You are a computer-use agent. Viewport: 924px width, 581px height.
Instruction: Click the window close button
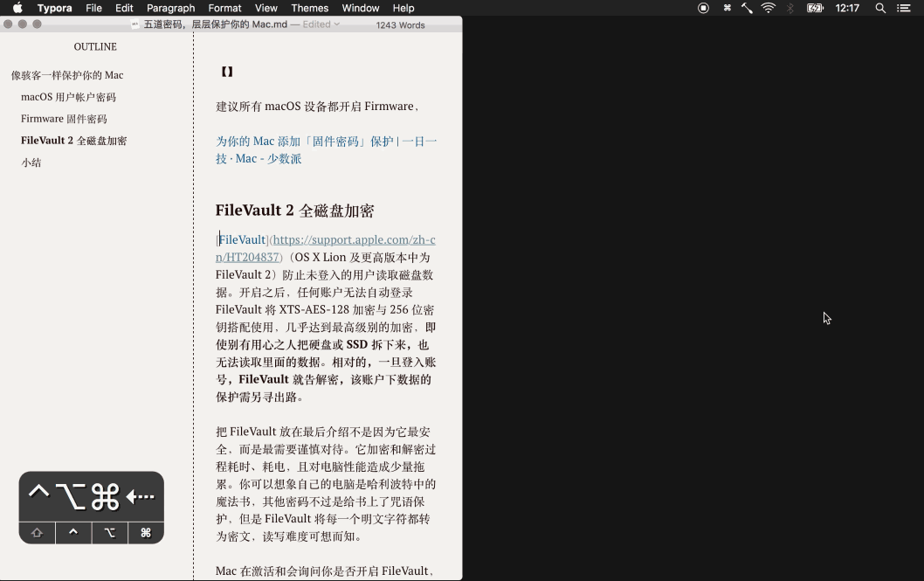(8, 24)
